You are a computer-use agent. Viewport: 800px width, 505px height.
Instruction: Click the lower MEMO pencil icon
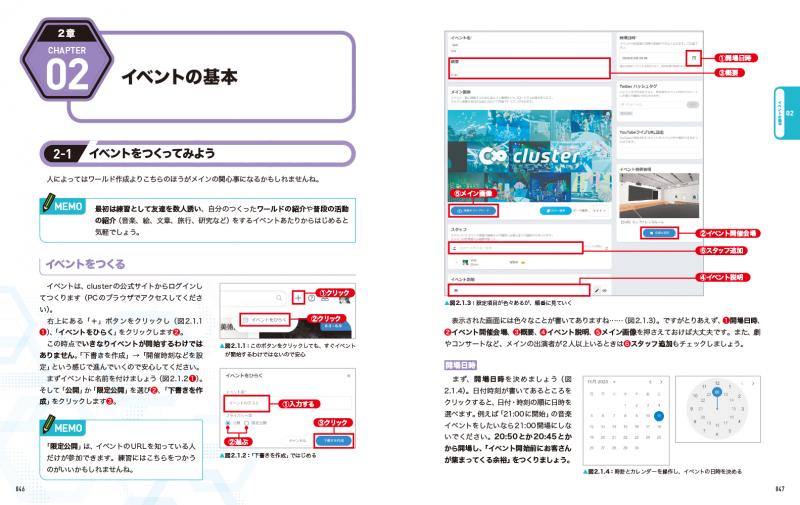48,424
